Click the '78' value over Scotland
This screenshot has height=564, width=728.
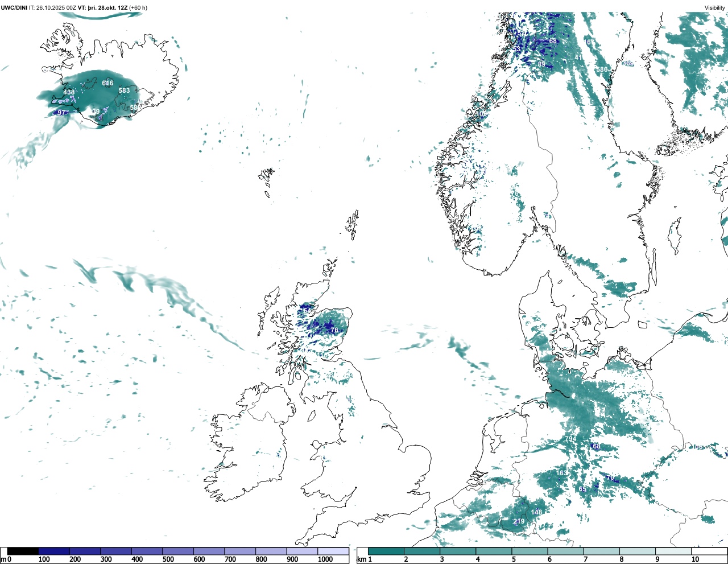tap(334, 330)
